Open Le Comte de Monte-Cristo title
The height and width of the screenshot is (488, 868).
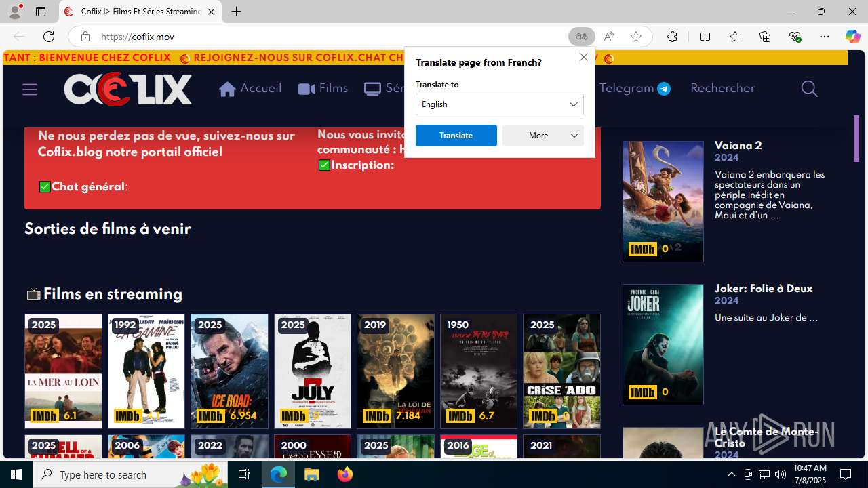pos(766,437)
